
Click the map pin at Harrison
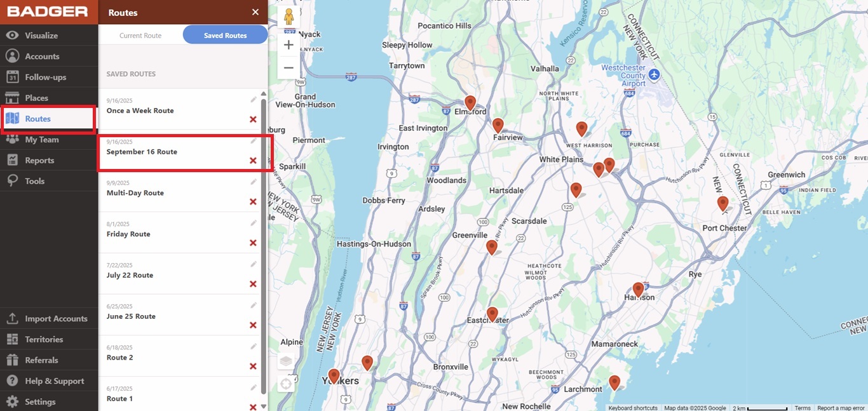[x=639, y=290]
